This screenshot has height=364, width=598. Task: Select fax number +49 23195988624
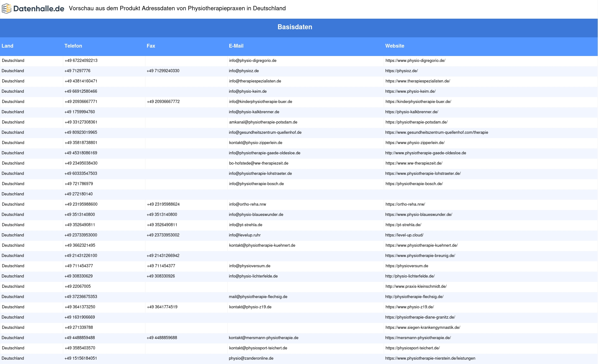tap(163, 204)
